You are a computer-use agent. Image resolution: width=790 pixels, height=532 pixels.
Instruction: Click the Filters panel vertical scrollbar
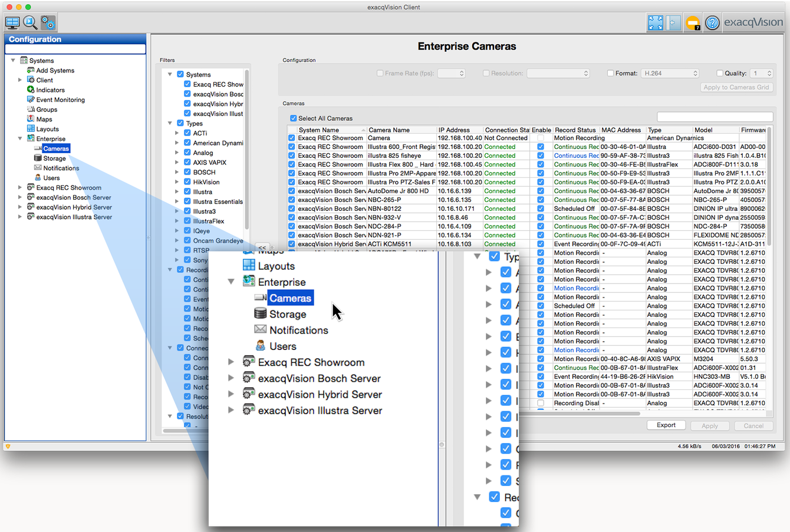(x=247, y=148)
